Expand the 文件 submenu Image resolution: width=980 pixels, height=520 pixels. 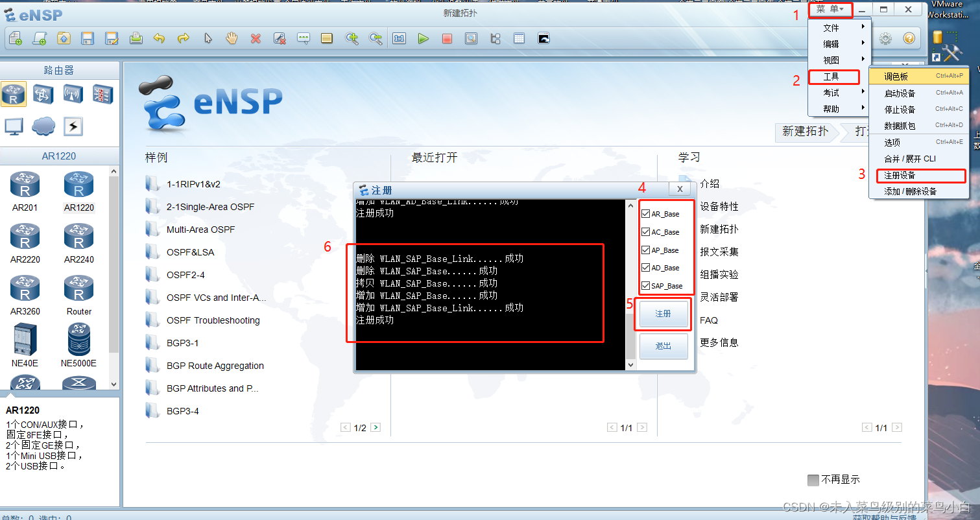click(x=840, y=28)
